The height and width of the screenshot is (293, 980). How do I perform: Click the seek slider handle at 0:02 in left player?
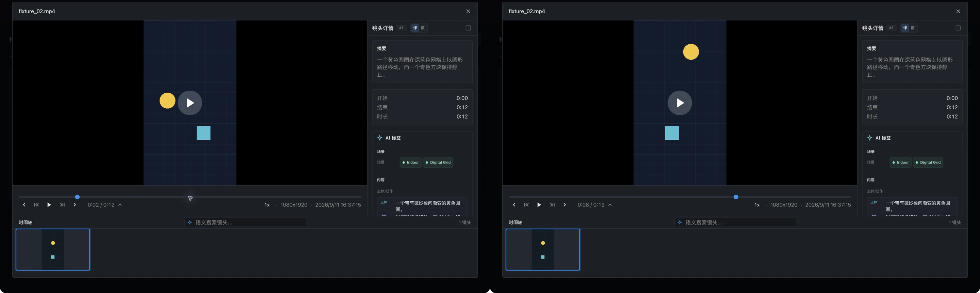pos(77,197)
